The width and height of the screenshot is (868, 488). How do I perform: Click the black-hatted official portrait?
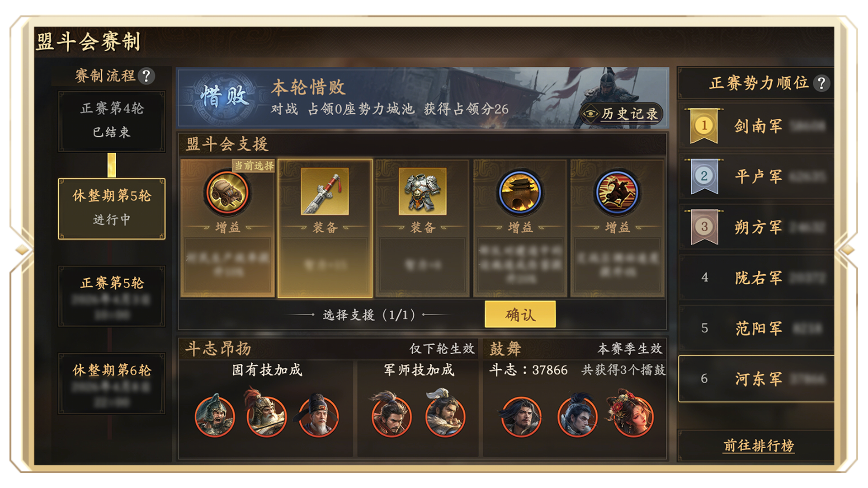coord(318,415)
